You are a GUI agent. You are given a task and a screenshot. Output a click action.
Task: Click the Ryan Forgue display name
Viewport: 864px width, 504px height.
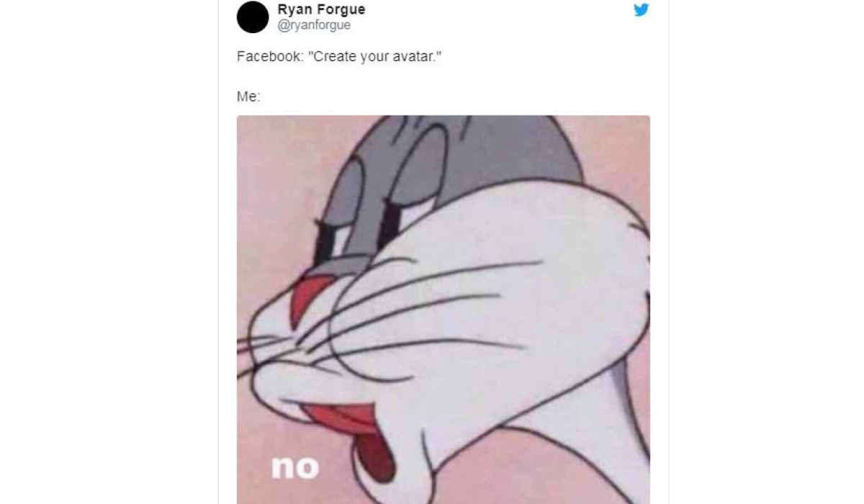coord(321,9)
